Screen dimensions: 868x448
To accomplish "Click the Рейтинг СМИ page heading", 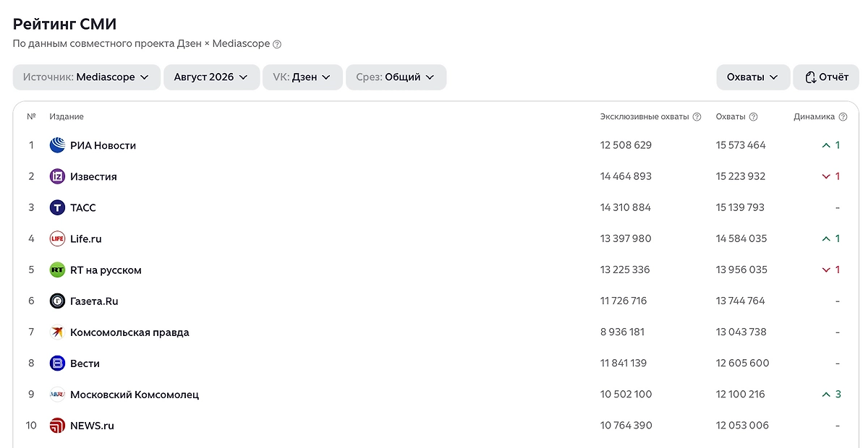I will (x=64, y=24).
